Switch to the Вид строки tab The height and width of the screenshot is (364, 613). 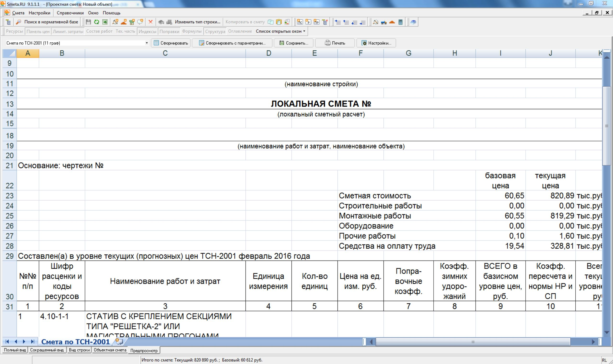[x=79, y=350]
